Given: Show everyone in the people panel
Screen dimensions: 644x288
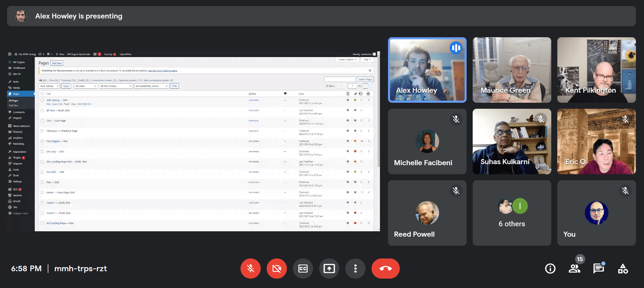Looking at the screenshot, I should (574, 269).
